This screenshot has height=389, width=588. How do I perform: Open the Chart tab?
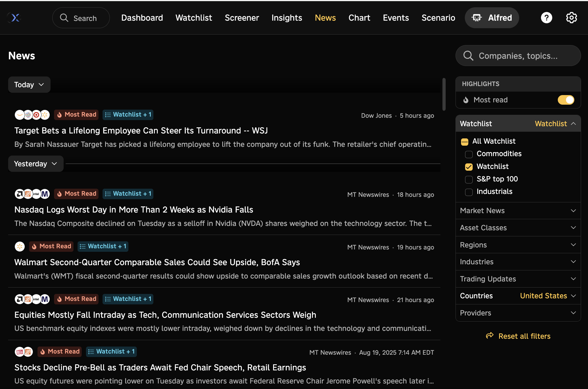pos(359,18)
